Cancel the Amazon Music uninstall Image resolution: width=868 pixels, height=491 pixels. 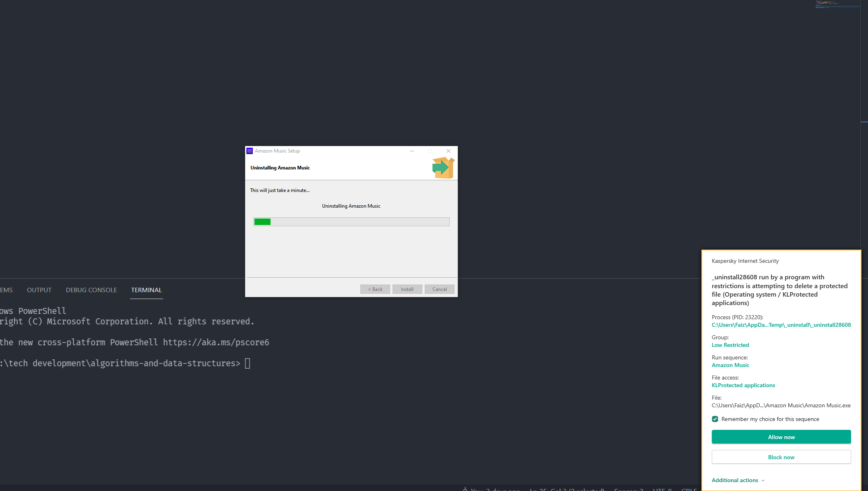(439, 289)
